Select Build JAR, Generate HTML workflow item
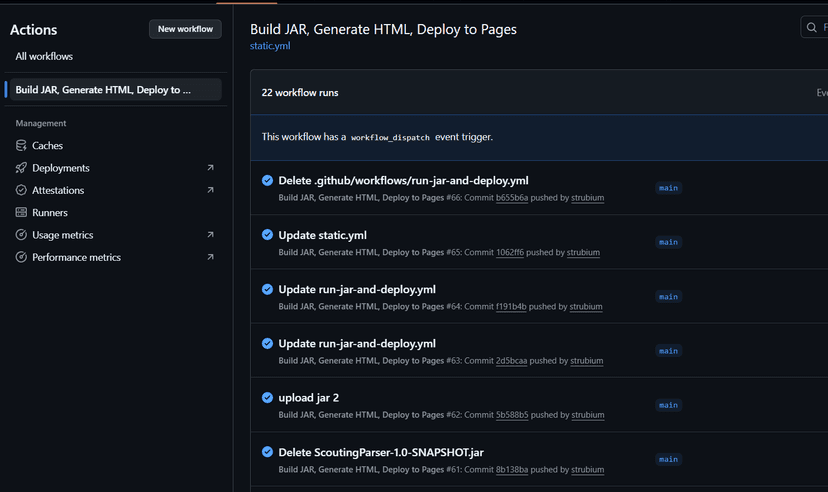This screenshot has width=828, height=492. click(103, 90)
